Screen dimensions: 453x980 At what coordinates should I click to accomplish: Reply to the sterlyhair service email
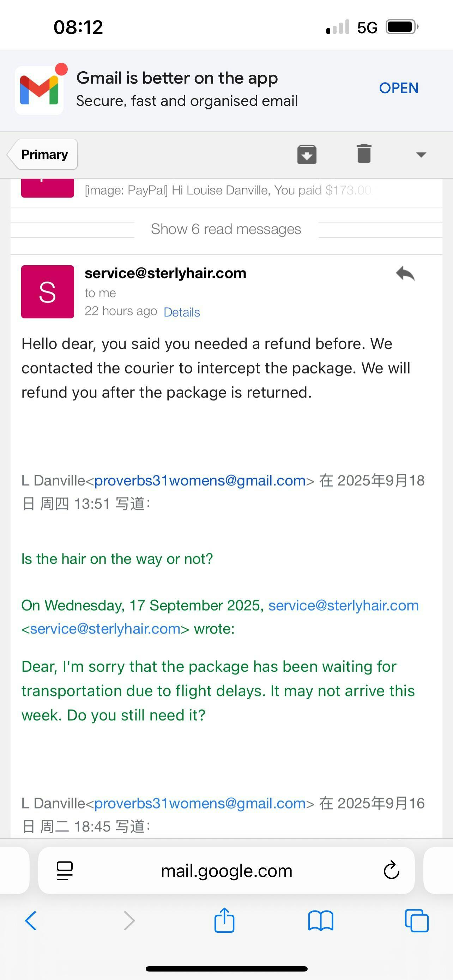point(405,273)
